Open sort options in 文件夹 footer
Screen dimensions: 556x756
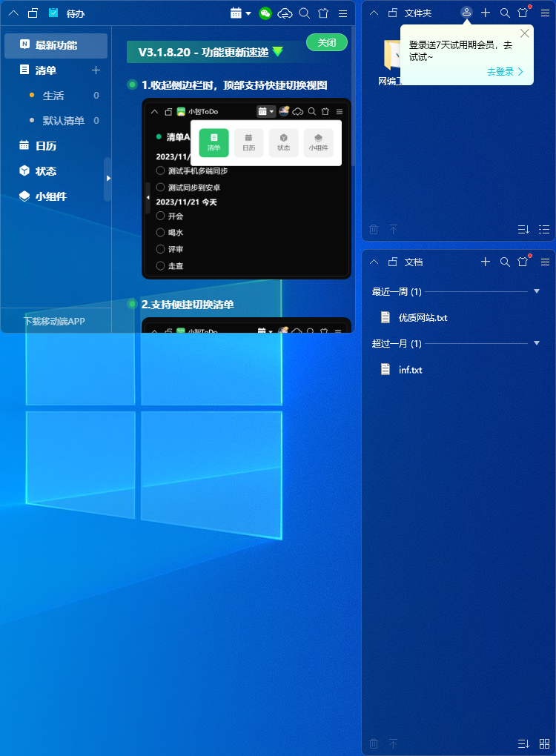pyautogui.click(x=523, y=230)
